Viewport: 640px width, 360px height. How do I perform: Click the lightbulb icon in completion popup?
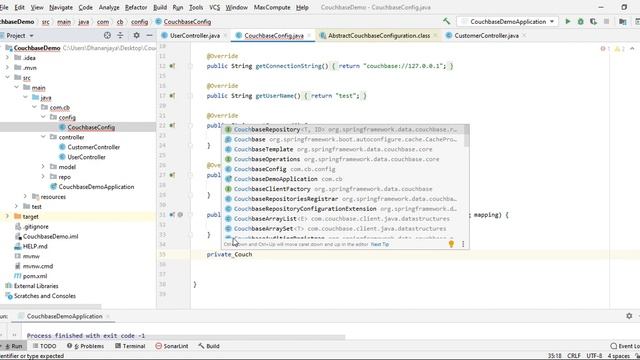(451, 244)
